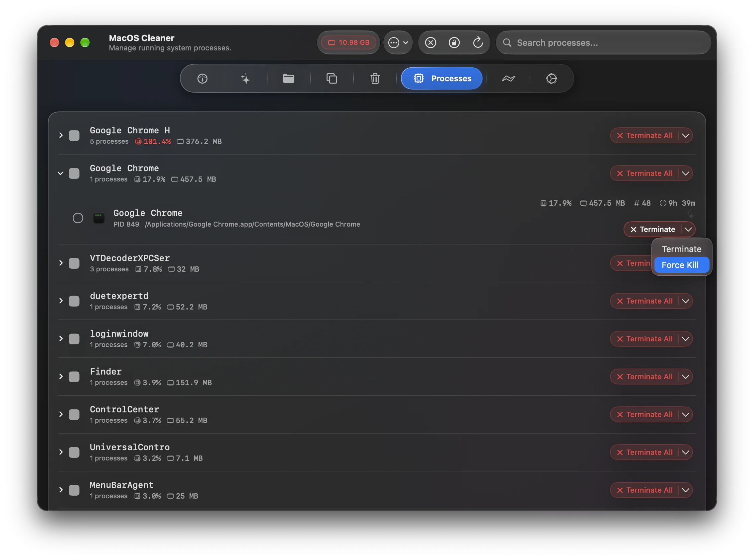
Task: Click Terminate All for Google Chrome H
Action: [x=644, y=136]
